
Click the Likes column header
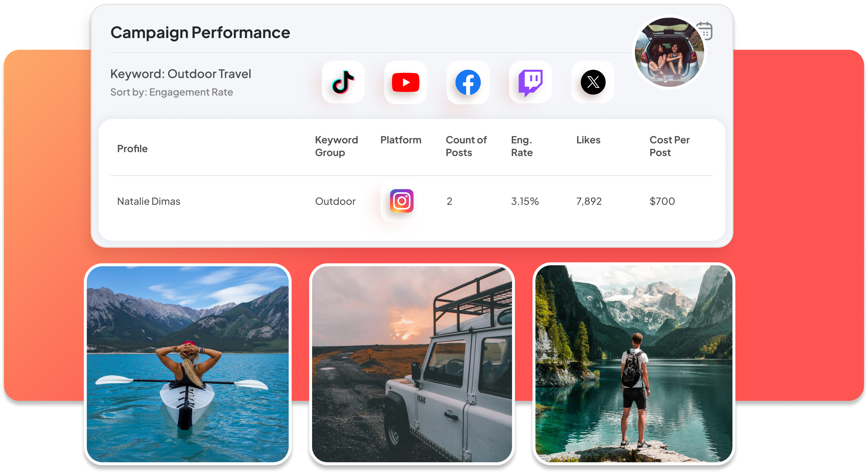[x=588, y=140]
